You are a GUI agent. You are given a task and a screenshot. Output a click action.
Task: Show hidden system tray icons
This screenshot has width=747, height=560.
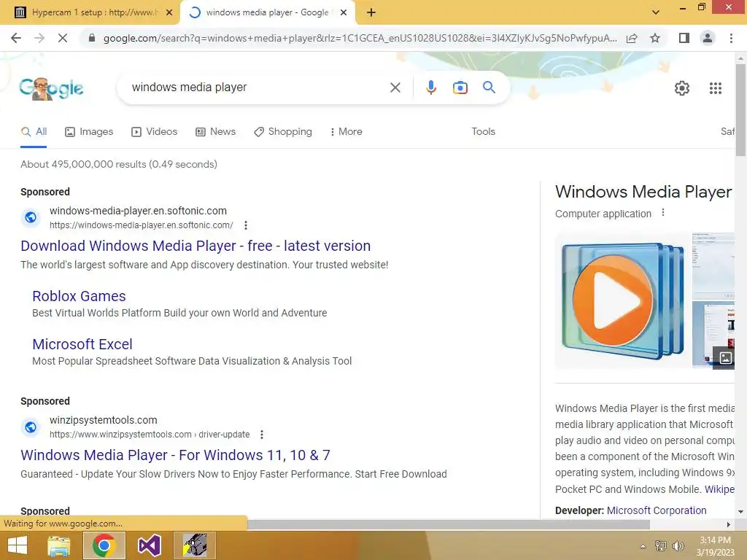tap(643, 546)
